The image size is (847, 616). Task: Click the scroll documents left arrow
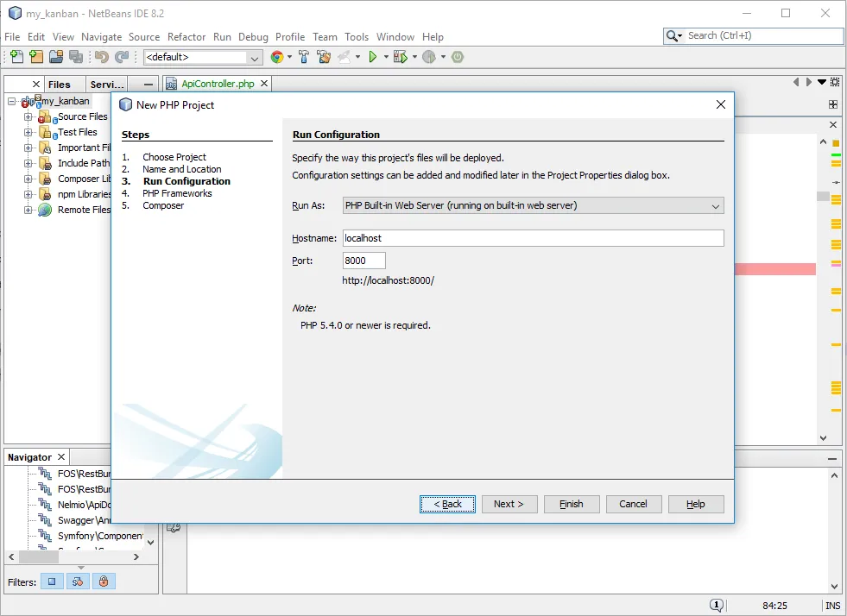(796, 82)
